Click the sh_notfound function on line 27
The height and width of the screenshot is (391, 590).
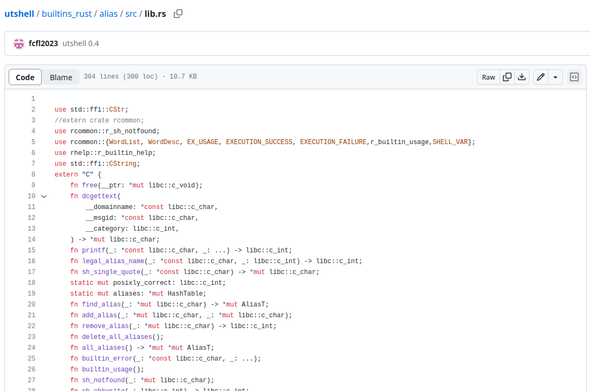[x=103, y=380]
